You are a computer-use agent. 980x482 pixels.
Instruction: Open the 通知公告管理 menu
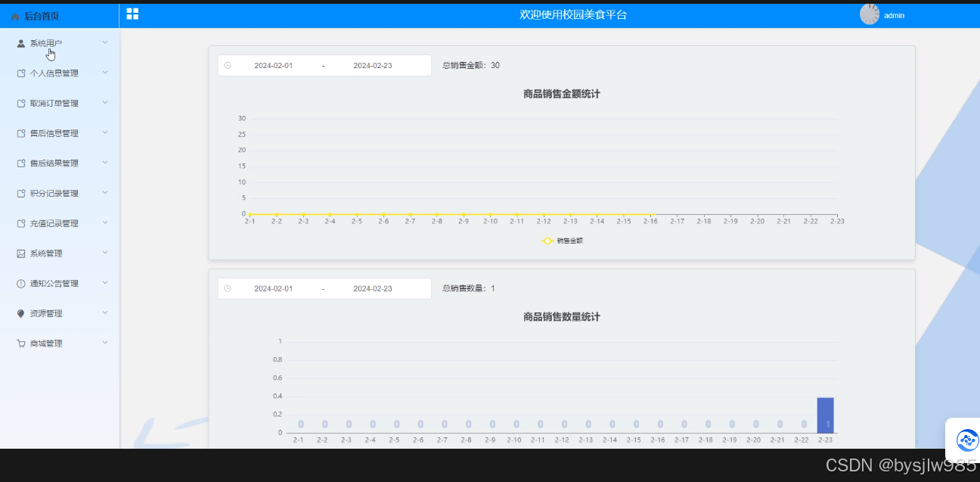point(60,284)
